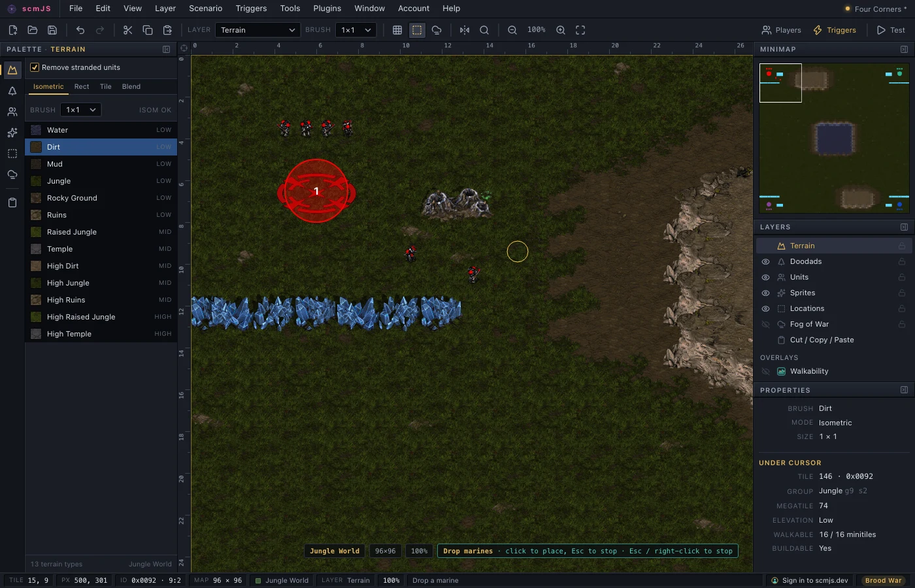Hide the Locations layer

[x=765, y=308]
